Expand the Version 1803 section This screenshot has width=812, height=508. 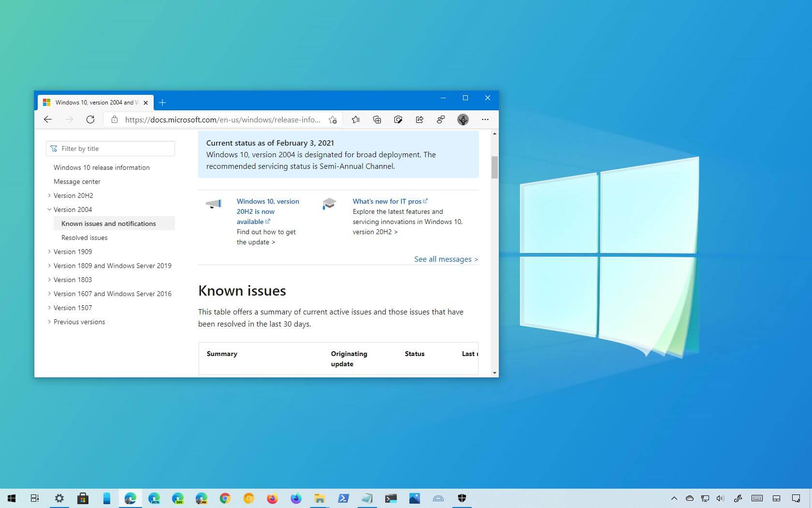(49, 280)
